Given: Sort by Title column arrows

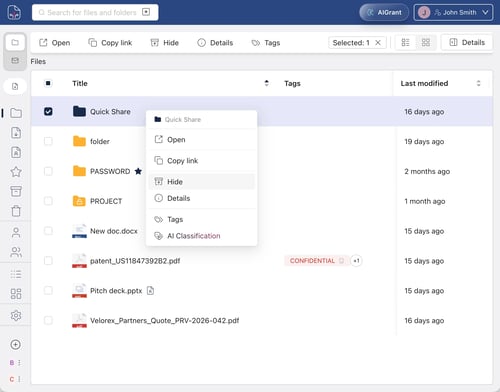Looking at the screenshot, I should 266,83.
